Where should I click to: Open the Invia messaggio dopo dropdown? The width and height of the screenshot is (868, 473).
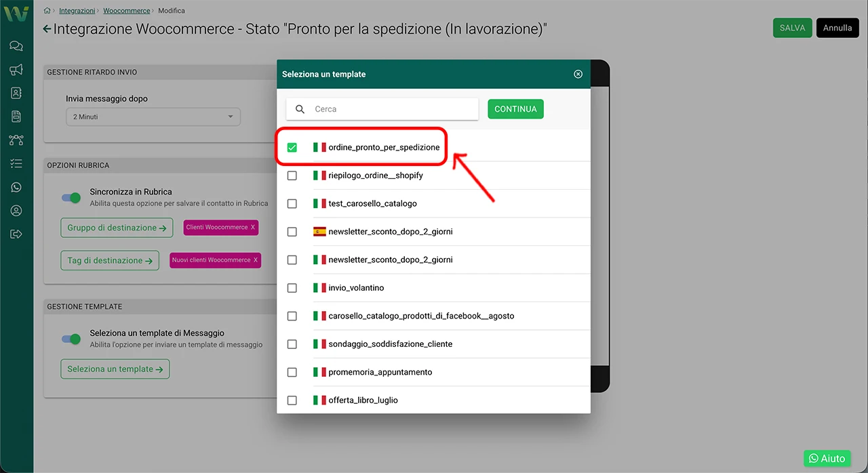pyautogui.click(x=153, y=117)
